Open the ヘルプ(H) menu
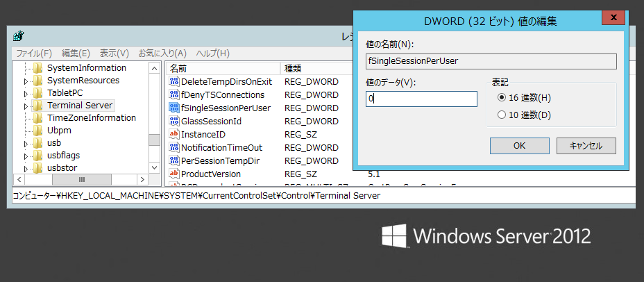Image resolution: width=644 pixels, height=282 pixels. coord(213,53)
